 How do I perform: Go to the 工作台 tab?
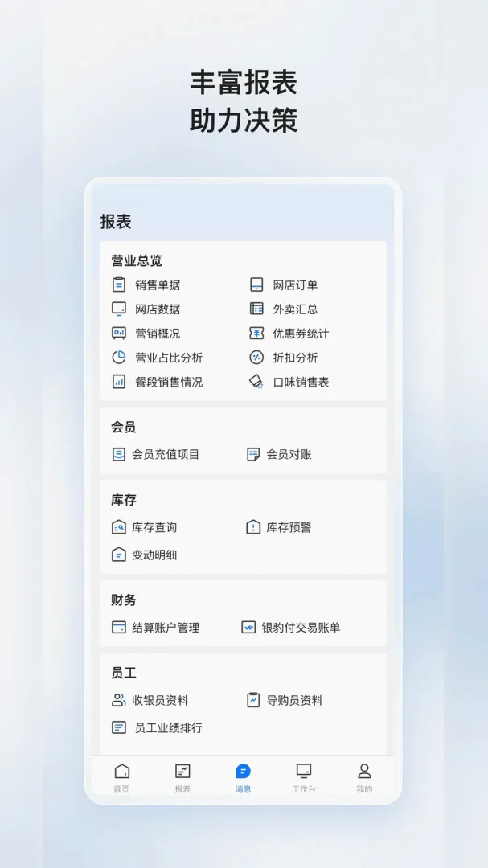tap(304, 778)
